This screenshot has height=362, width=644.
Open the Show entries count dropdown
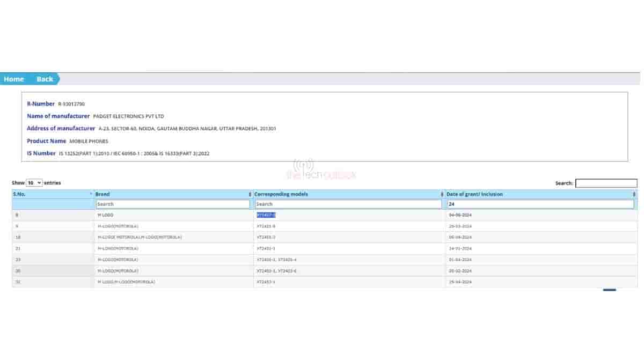coord(34,183)
